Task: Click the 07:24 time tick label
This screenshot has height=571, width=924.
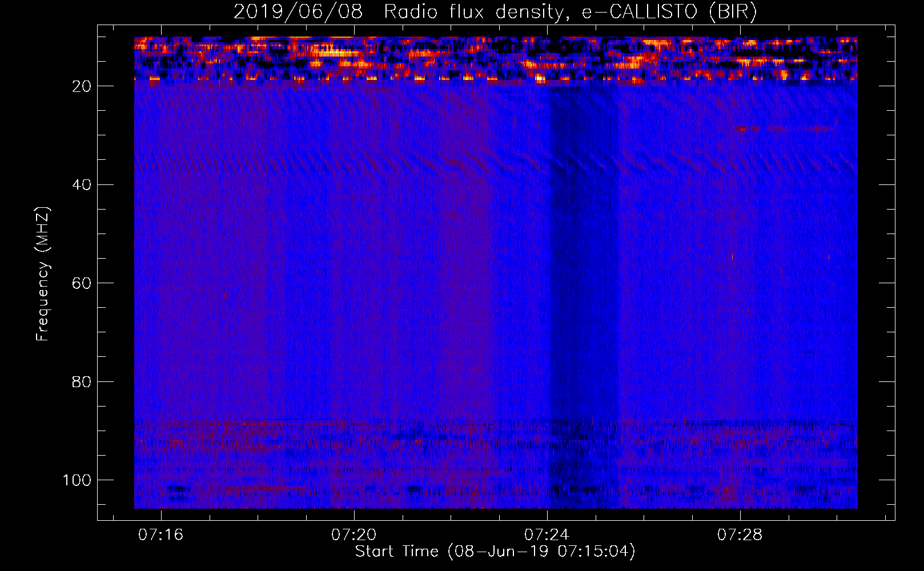Action: 547,535
